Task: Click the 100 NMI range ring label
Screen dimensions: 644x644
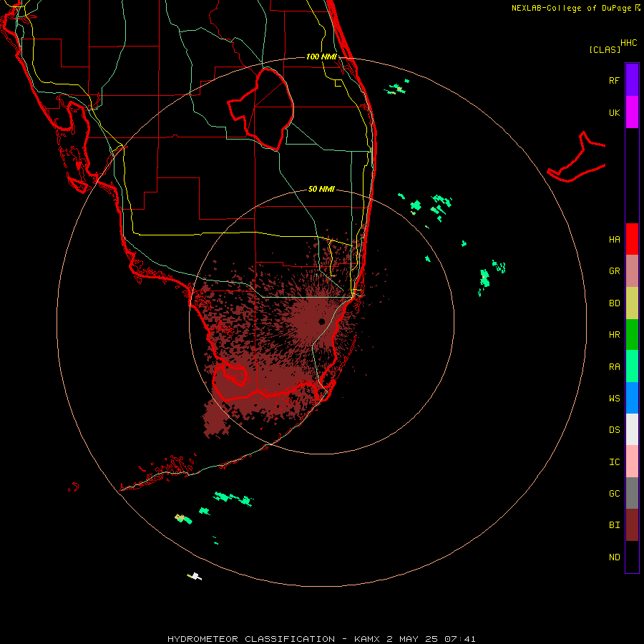Action: 321,57
